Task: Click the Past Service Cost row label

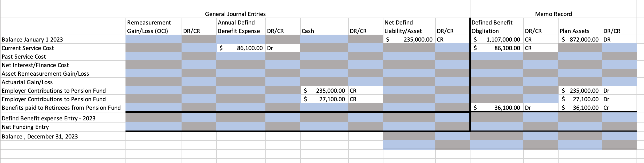Action: pos(24,56)
